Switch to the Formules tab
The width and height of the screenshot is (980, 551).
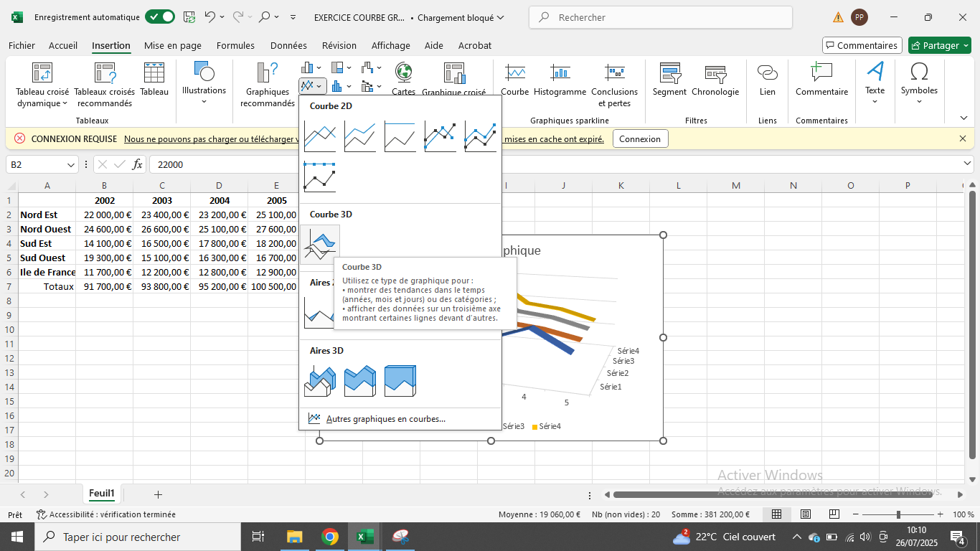pyautogui.click(x=235, y=45)
